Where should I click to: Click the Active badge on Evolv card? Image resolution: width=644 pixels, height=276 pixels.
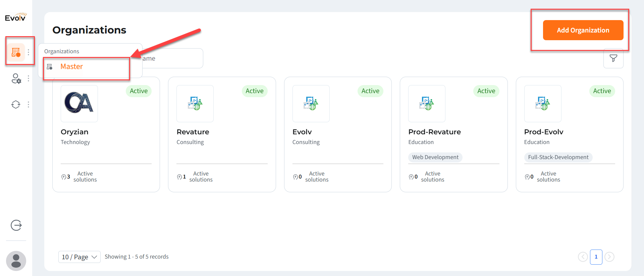[x=370, y=91]
